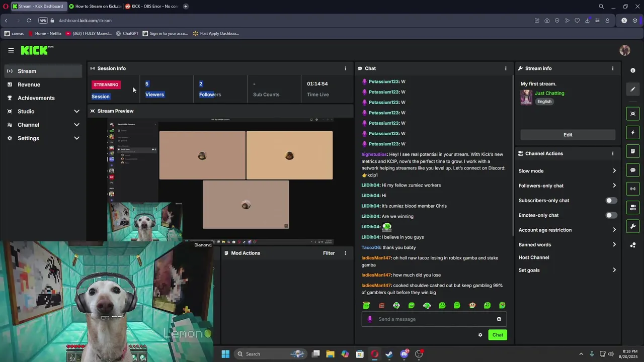The height and width of the screenshot is (362, 644).
Task: Show hidden system tray icons chevron
Action: [x=581, y=354]
